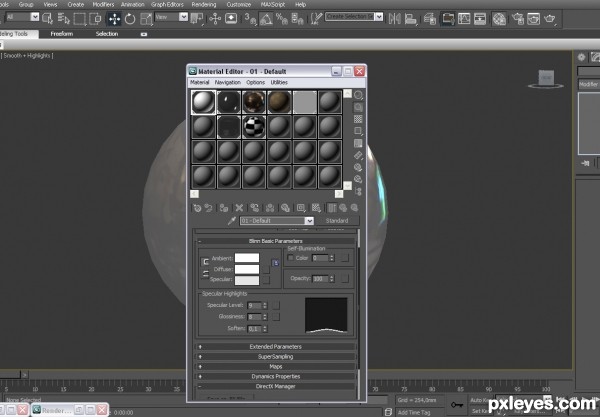Open Create Selection Set dropdown

coord(379,16)
